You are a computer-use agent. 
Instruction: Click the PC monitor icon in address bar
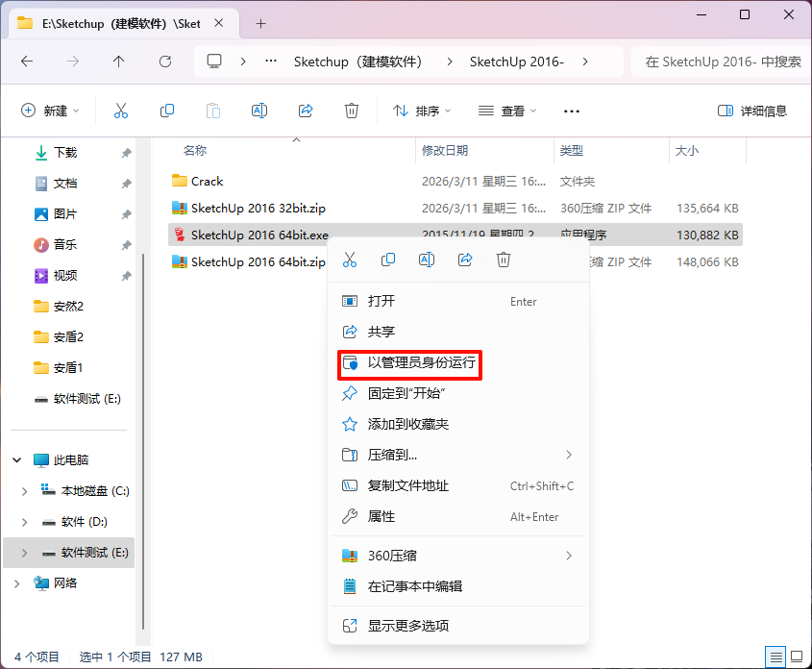(214, 62)
